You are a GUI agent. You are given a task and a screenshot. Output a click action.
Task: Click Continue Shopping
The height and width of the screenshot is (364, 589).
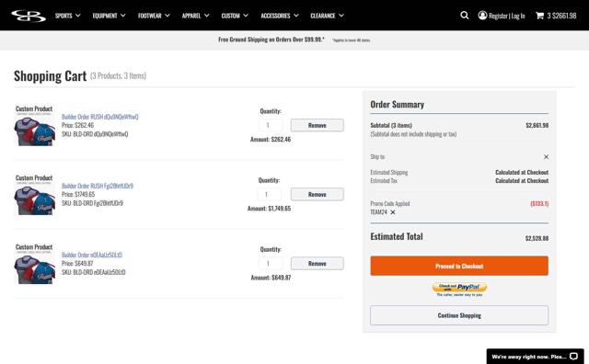tap(459, 315)
